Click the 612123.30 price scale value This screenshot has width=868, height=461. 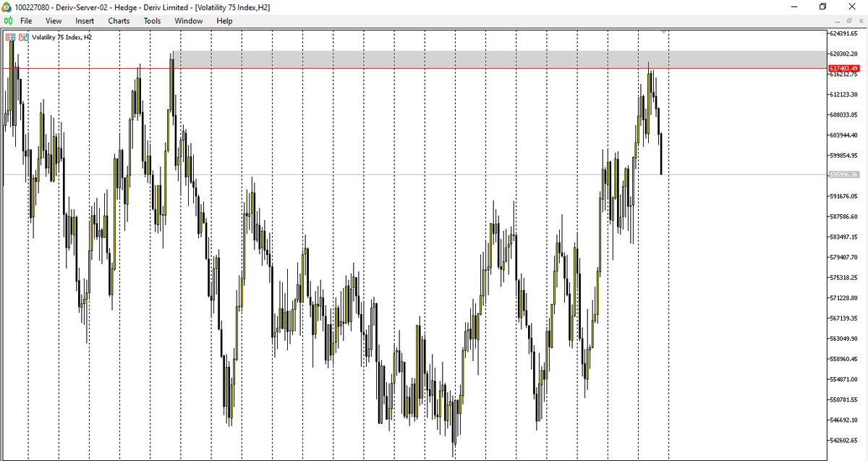(x=843, y=94)
